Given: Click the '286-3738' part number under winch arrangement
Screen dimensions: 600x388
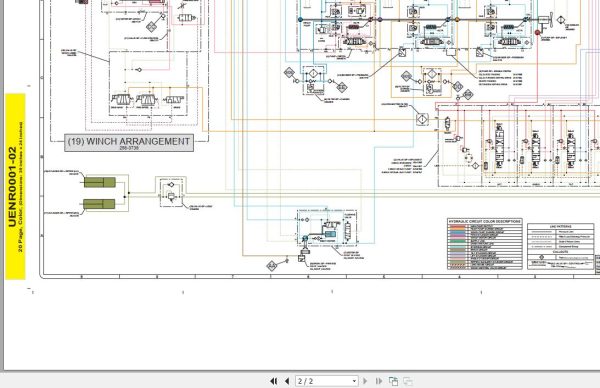Looking at the screenshot, I should [x=129, y=148].
